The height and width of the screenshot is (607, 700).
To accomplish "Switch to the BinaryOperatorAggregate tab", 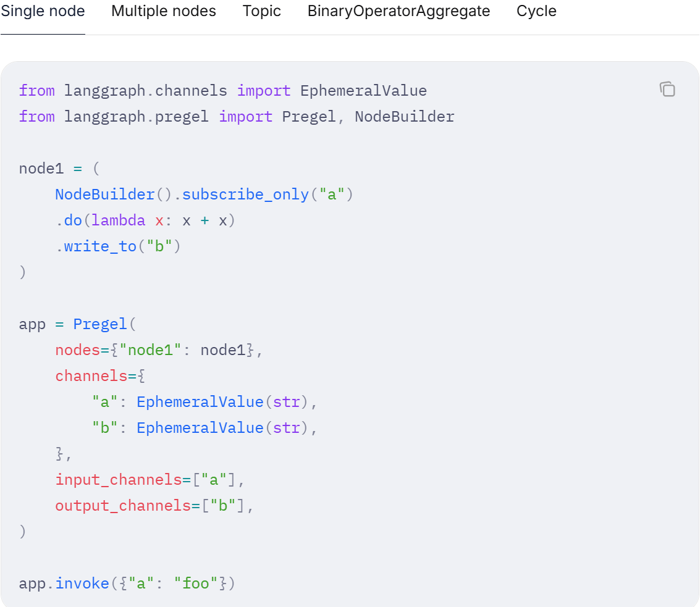I will 398,11.
